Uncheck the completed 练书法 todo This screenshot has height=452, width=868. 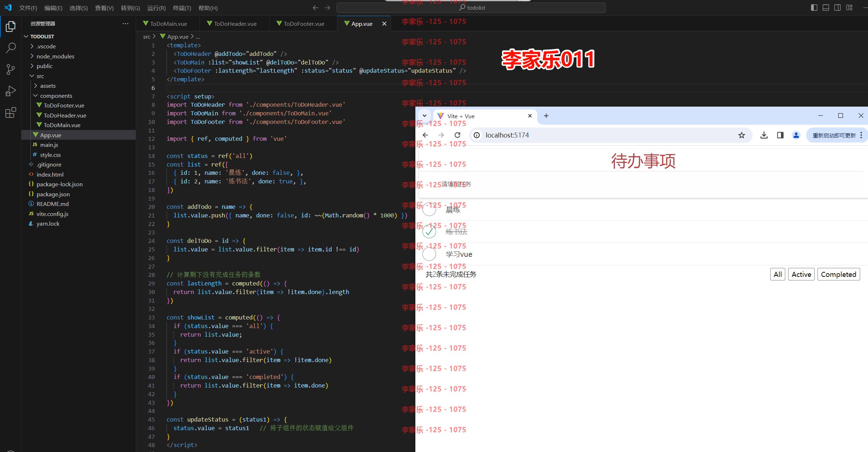[429, 232]
